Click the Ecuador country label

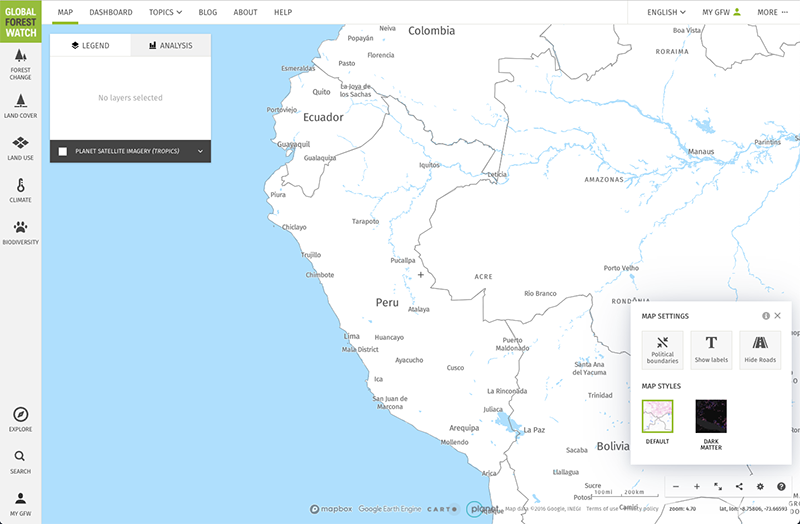click(323, 117)
